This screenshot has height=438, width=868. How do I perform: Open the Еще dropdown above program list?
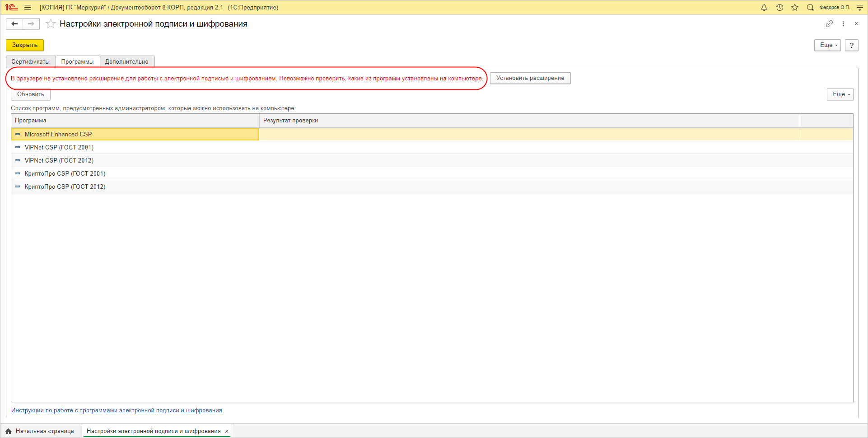[840, 94]
